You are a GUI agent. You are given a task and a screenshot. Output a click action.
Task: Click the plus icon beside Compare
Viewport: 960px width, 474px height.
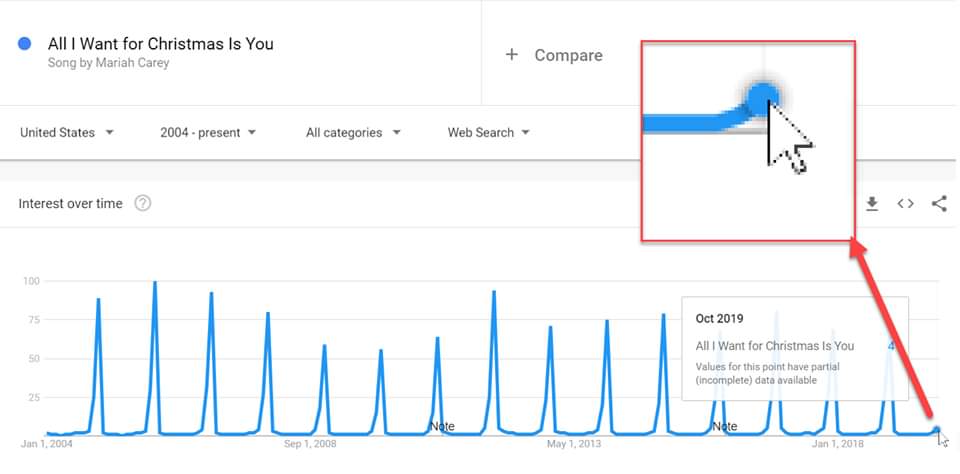pyautogui.click(x=512, y=55)
